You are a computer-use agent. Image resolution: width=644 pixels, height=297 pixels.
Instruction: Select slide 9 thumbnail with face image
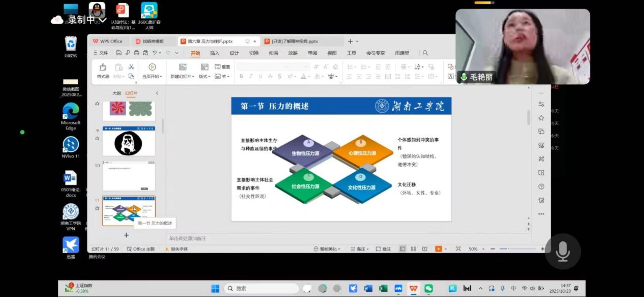coord(129,141)
